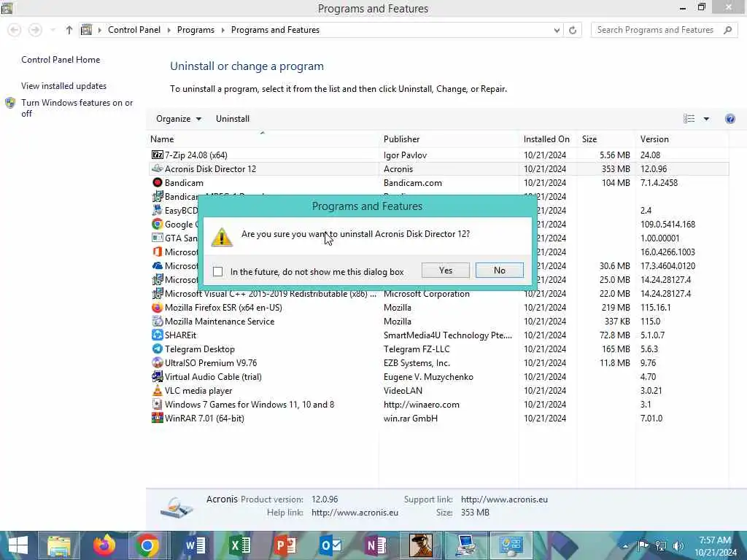Expand the breadcrumb arrow after Control Panel
This screenshot has height=560, width=747.
169,30
